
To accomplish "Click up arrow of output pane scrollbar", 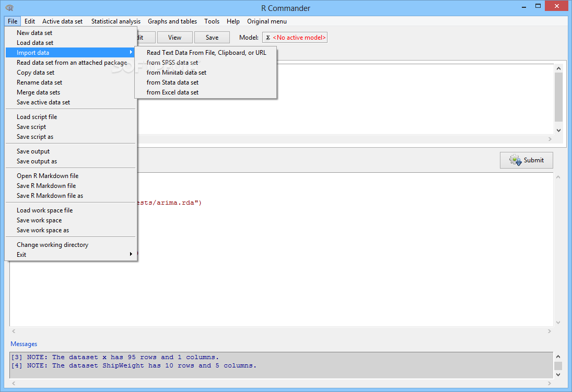I will [x=558, y=177].
